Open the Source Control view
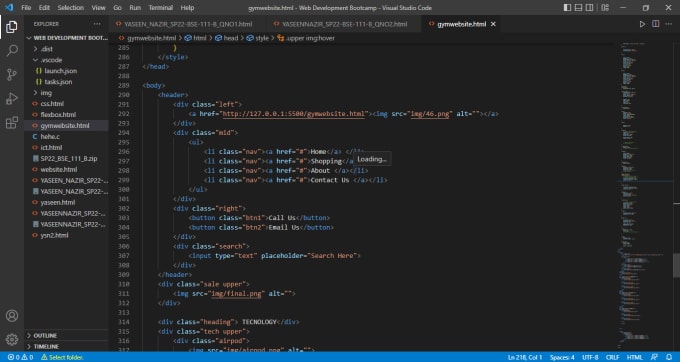 pos(12,75)
